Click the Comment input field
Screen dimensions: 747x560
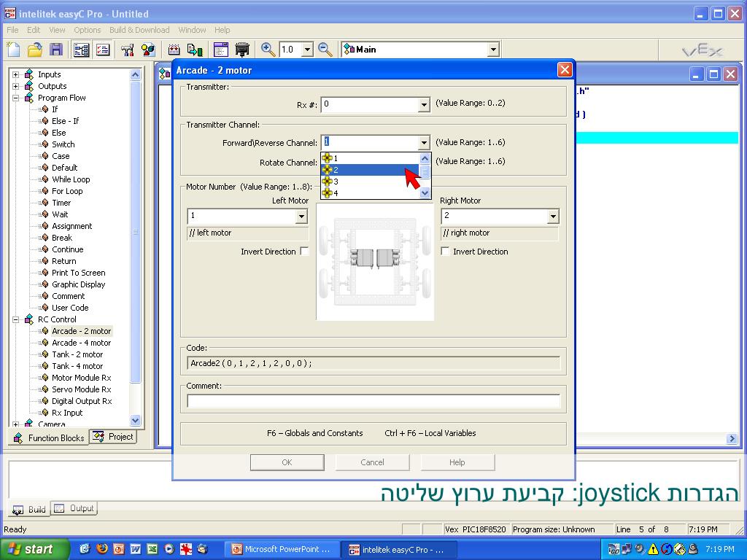click(373, 402)
